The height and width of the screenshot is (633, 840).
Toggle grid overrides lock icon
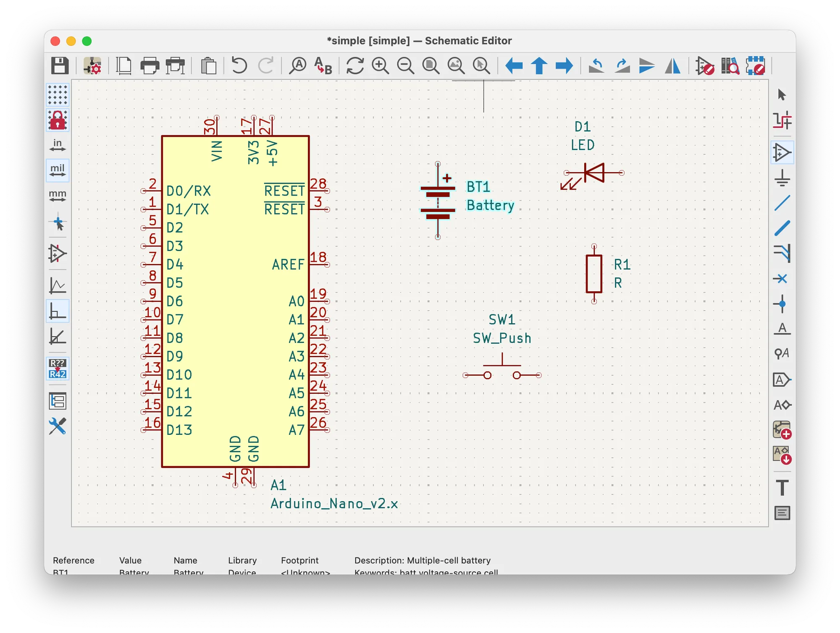click(x=58, y=120)
